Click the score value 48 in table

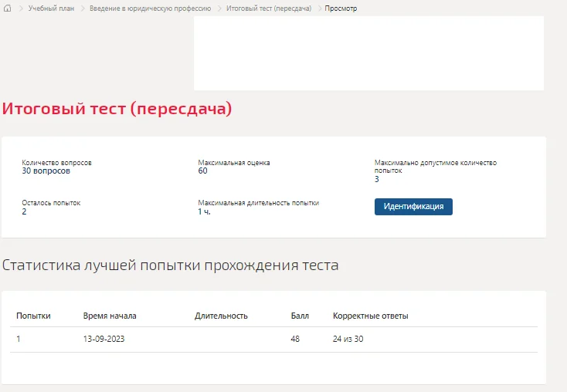[x=295, y=339]
